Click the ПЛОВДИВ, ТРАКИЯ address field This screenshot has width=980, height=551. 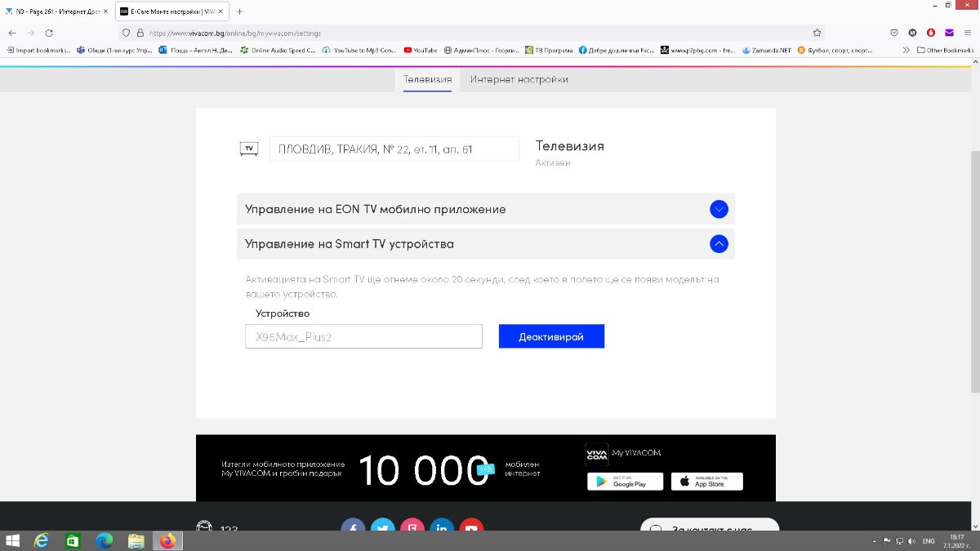coord(394,149)
